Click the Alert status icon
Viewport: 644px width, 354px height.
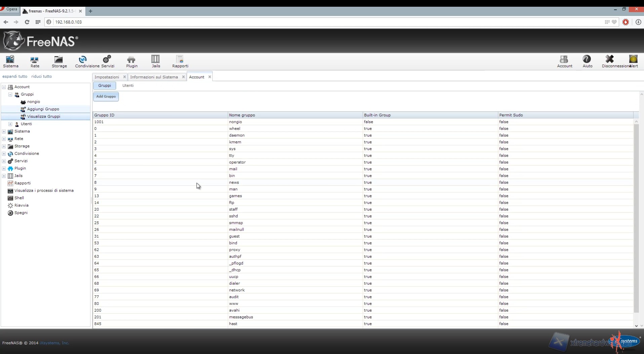tap(633, 61)
